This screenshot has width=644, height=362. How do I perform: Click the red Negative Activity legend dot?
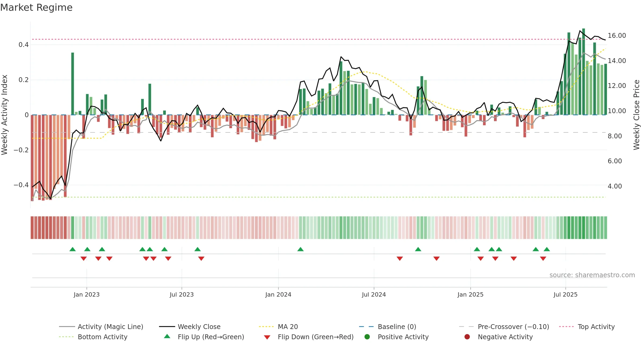[467, 337]
